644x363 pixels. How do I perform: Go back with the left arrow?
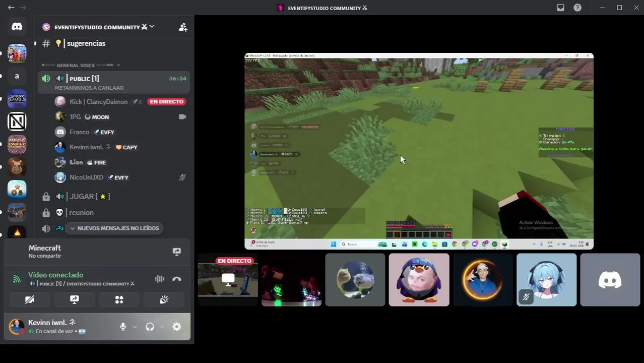coord(11,8)
